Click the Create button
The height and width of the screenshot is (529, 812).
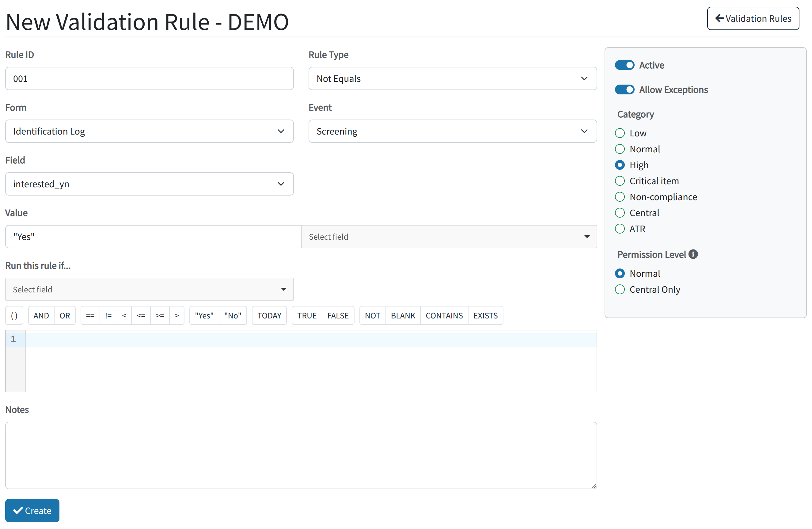[x=32, y=511]
